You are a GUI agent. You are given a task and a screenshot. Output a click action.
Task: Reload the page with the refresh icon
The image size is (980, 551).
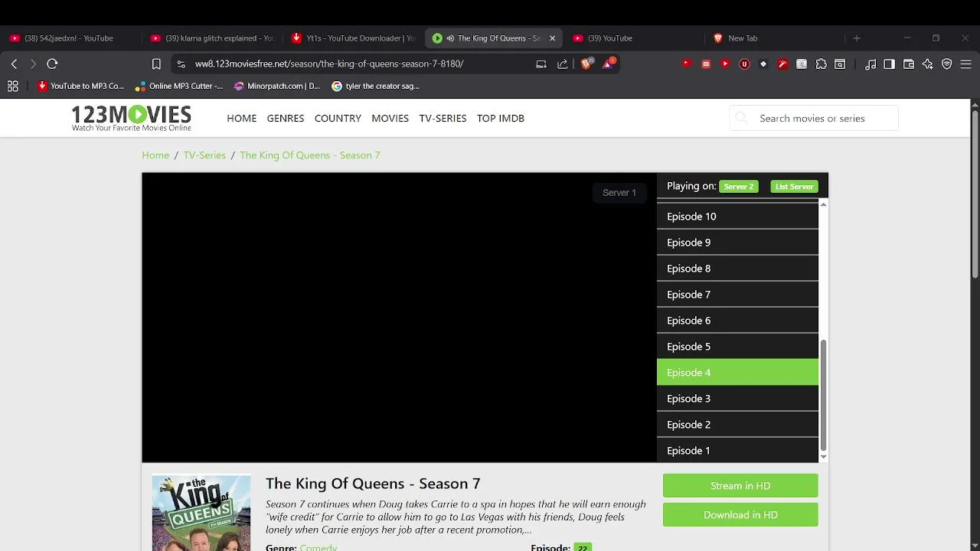(x=52, y=64)
